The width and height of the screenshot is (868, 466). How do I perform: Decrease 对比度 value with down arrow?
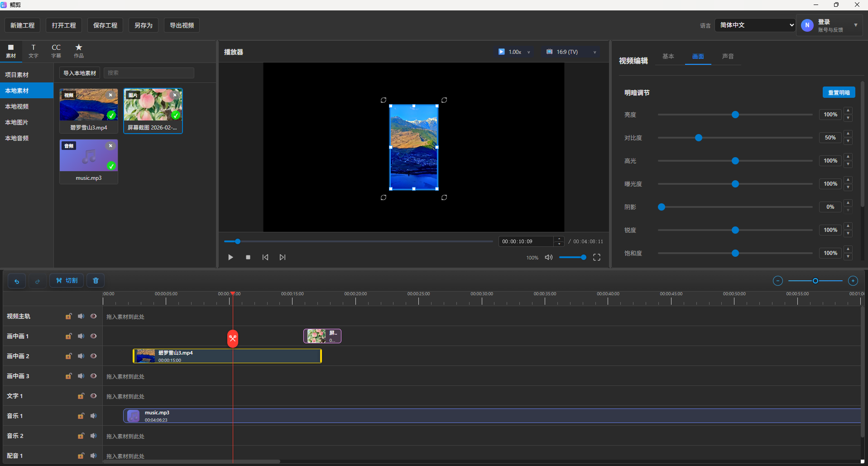[848, 141]
